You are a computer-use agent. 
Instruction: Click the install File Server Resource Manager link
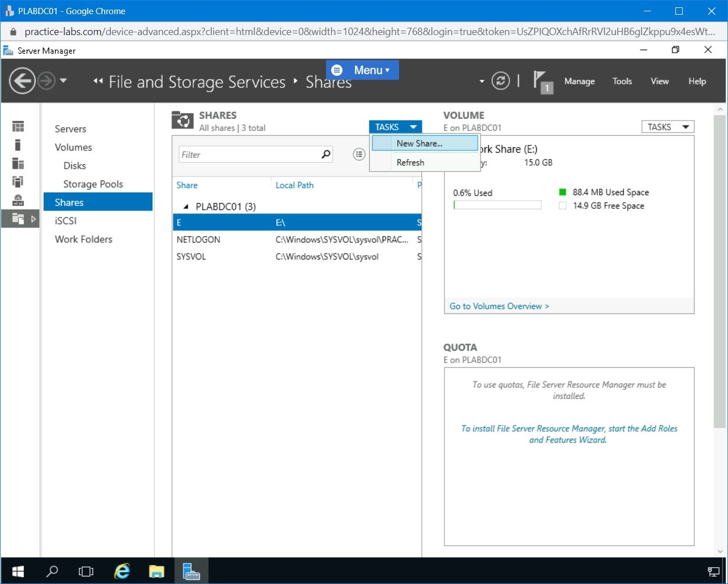point(569,434)
